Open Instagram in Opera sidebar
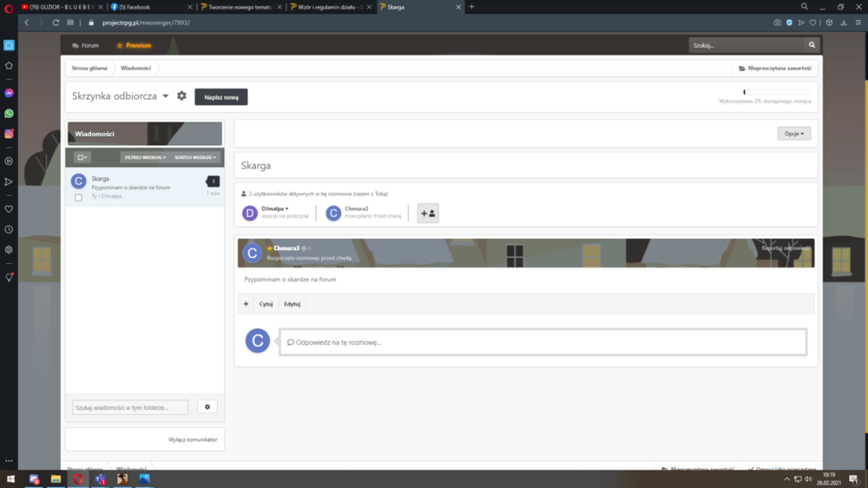The image size is (868, 488). (x=9, y=134)
